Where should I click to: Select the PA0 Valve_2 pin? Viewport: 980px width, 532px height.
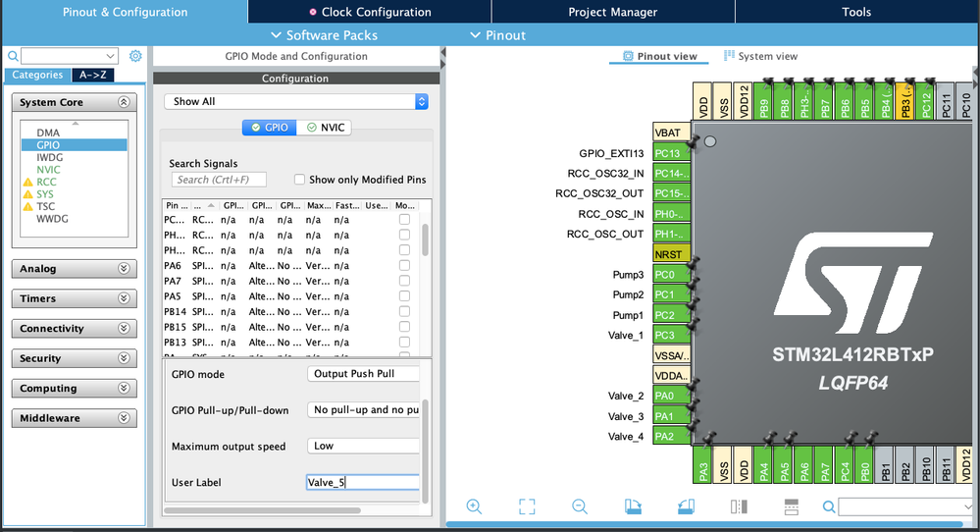(671, 396)
